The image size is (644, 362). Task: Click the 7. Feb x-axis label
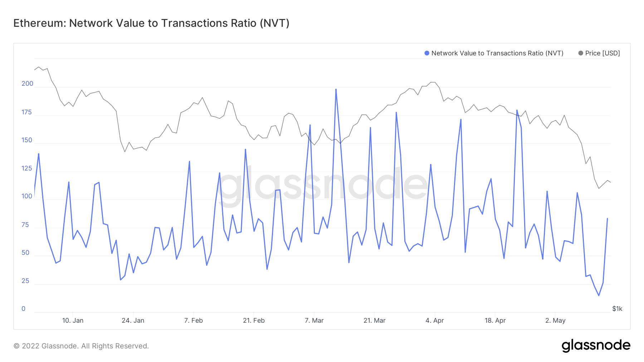pyautogui.click(x=193, y=321)
